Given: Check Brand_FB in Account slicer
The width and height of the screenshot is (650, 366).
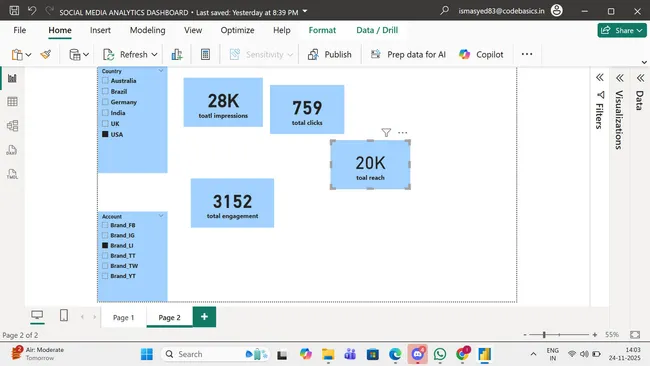Looking at the screenshot, I should pos(105,225).
